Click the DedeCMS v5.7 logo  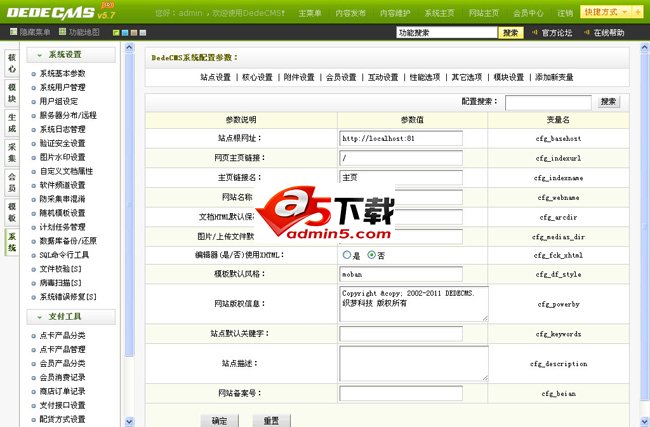[x=61, y=12]
